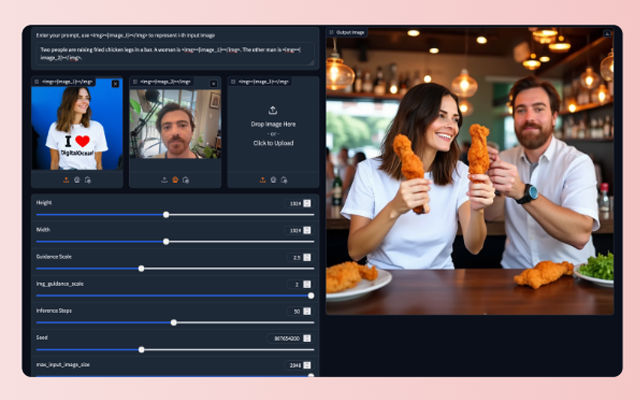This screenshot has height=400, width=640.
Task: Click the Width number value 1024
Action: coord(295,230)
